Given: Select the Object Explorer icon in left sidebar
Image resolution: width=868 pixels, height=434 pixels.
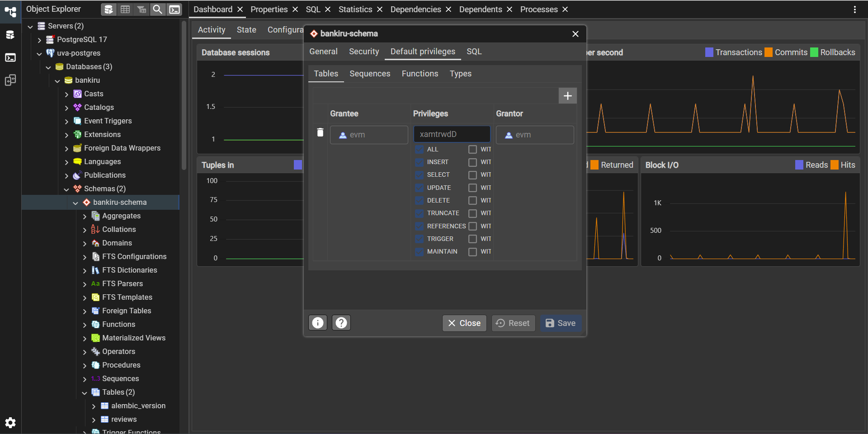Looking at the screenshot, I should [x=10, y=11].
